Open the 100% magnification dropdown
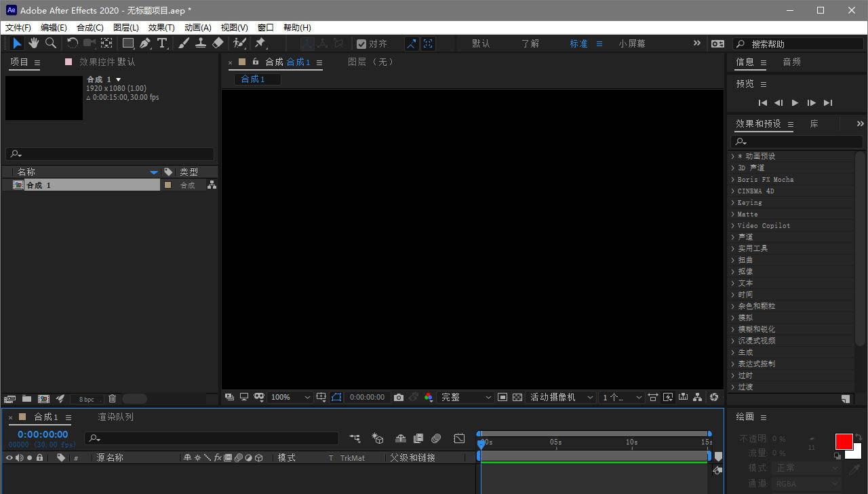868x494 pixels. (x=290, y=397)
